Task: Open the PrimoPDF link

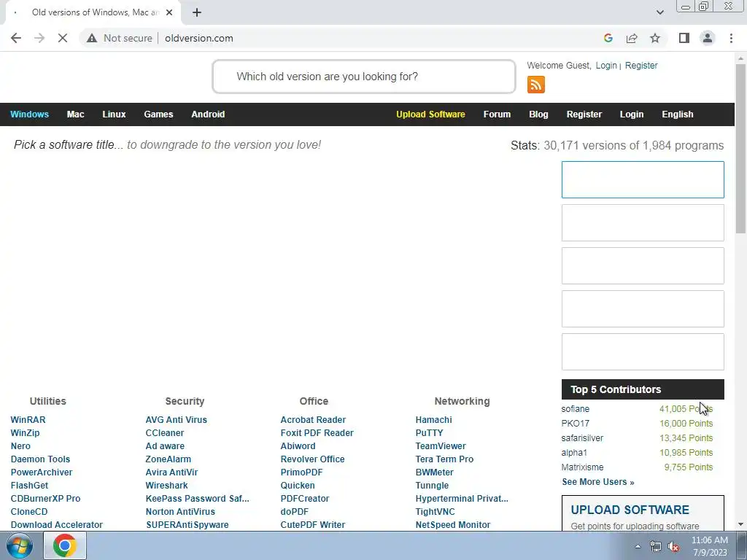Action: pos(301,472)
